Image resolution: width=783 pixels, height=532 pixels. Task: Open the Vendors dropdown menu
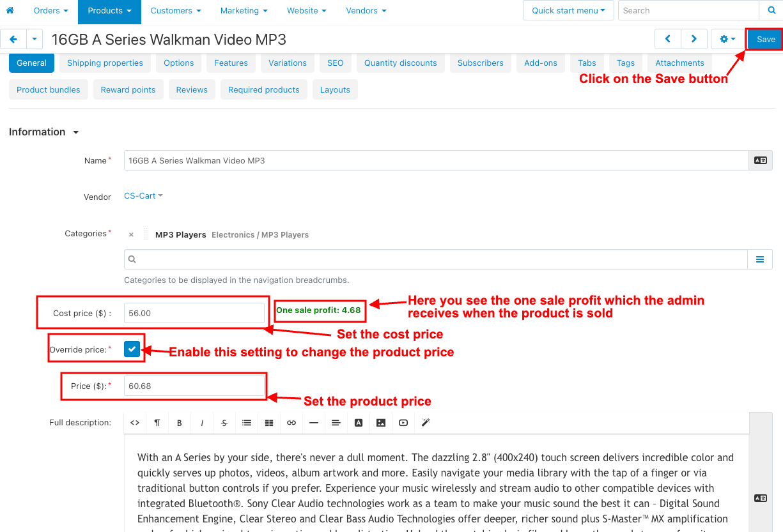pyautogui.click(x=366, y=10)
